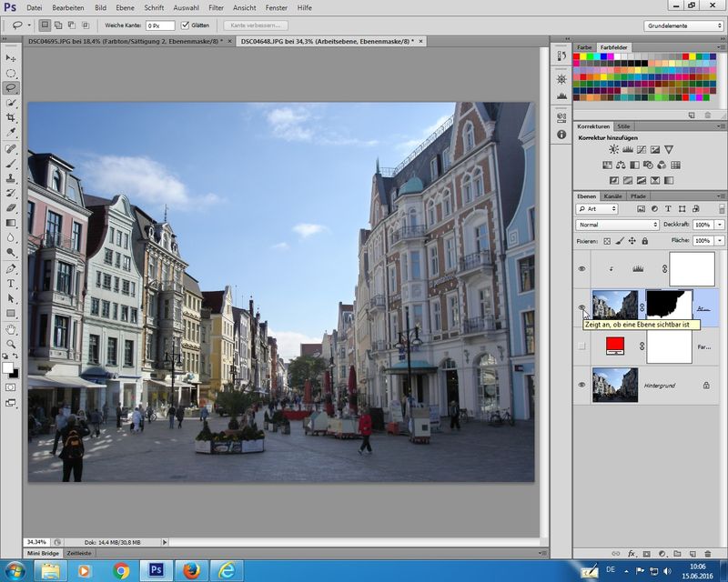Click the Zeitleiste tab at bottom
The width and height of the screenshot is (728, 582).
tap(79, 553)
